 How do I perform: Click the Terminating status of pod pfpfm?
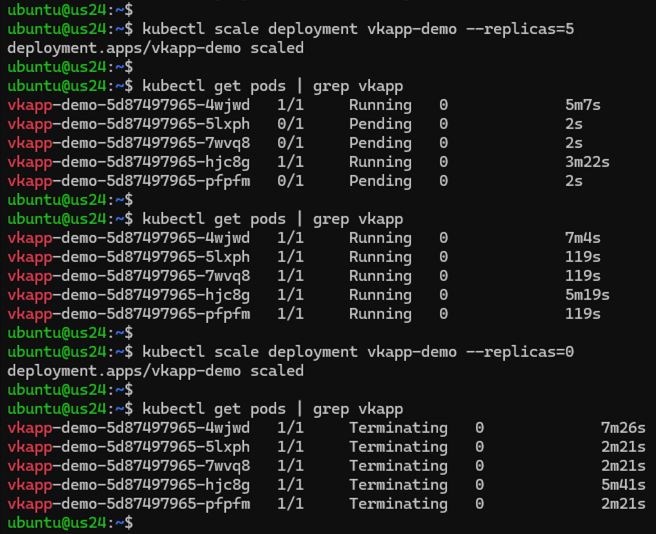pos(398,504)
